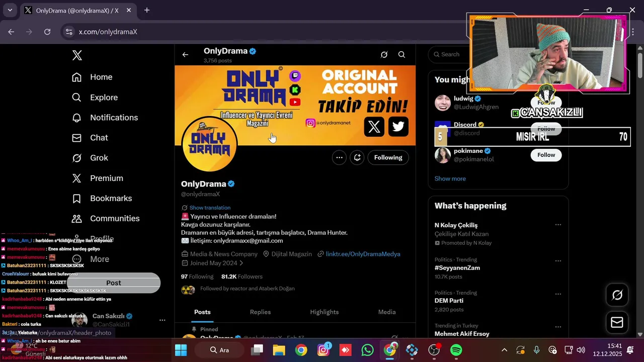Select the Replies tab
Image resolution: width=644 pixels, height=362 pixels.
pyautogui.click(x=260, y=312)
